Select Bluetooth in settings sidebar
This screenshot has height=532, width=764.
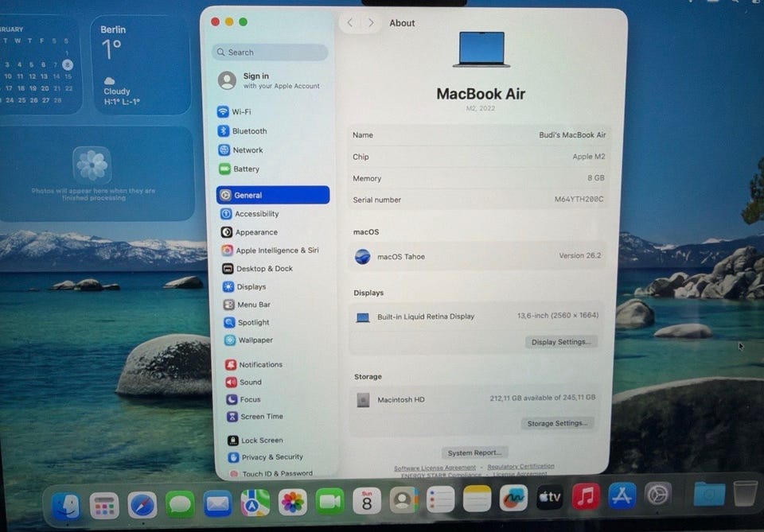[272, 131]
